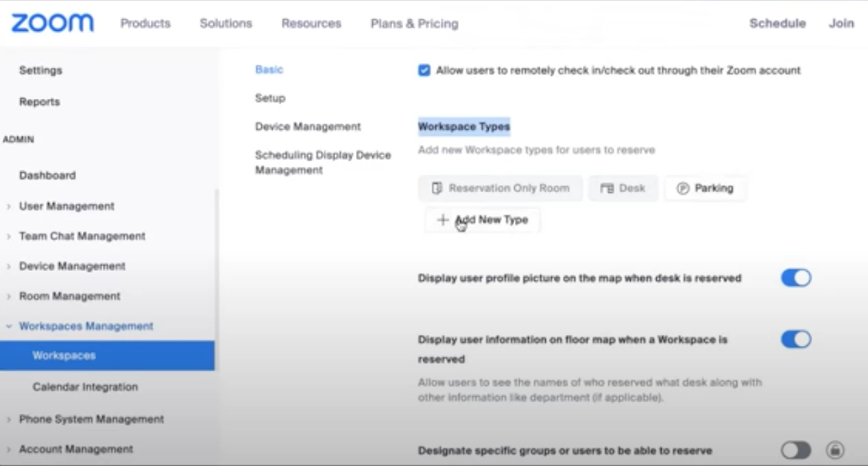Click 'Add new Workspace types for users to reserve'

(x=537, y=150)
